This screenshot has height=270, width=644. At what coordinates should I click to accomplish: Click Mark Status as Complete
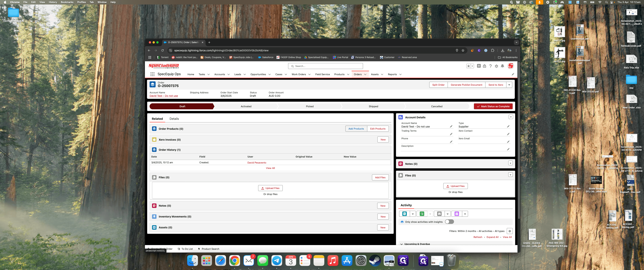pos(493,106)
